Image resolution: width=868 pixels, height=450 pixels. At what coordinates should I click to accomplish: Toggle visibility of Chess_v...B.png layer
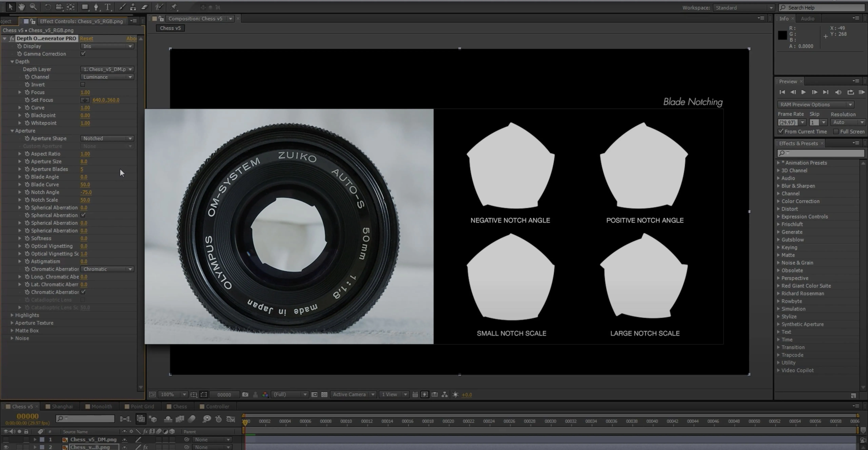[x=6, y=447]
